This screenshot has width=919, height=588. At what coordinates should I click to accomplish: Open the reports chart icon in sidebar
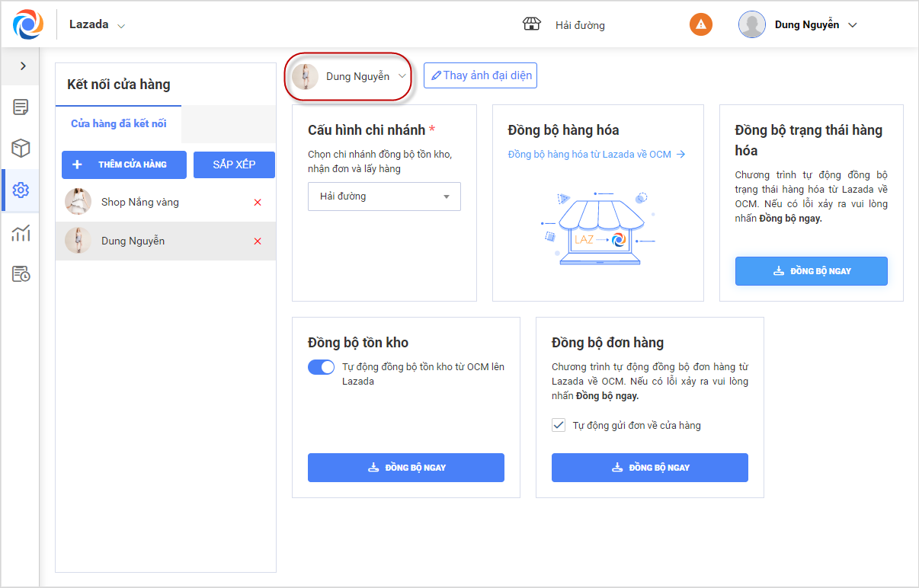pyautogui.click(x=21, y=233)
